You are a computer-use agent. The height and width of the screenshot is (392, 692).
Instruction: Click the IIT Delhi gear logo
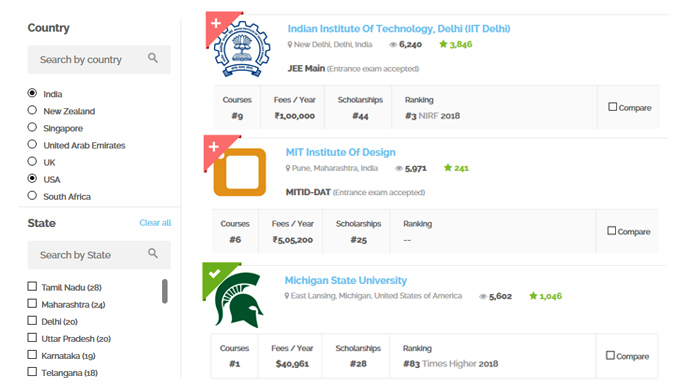[242, 49]
